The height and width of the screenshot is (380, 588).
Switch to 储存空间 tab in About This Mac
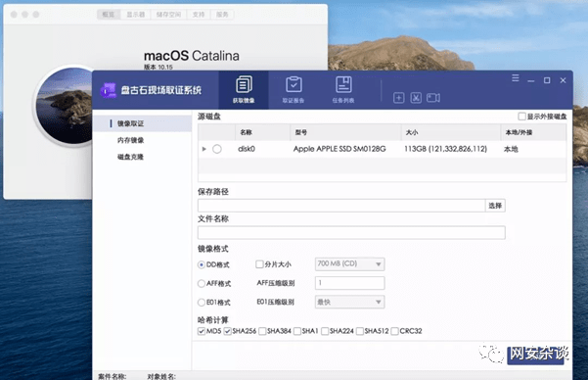tap(168, 15)
